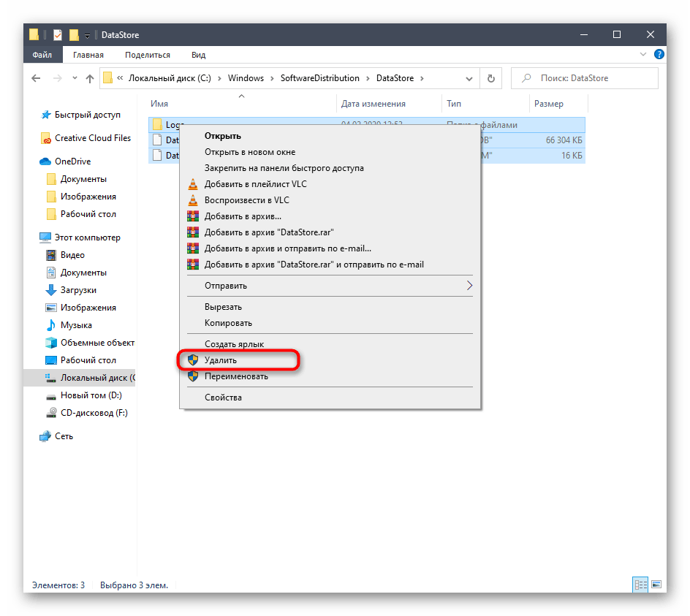Image resolution: width=690 pixels, height=616 pixels.
Task: Click the up-directory arrow icon
Action: point(91,78)
